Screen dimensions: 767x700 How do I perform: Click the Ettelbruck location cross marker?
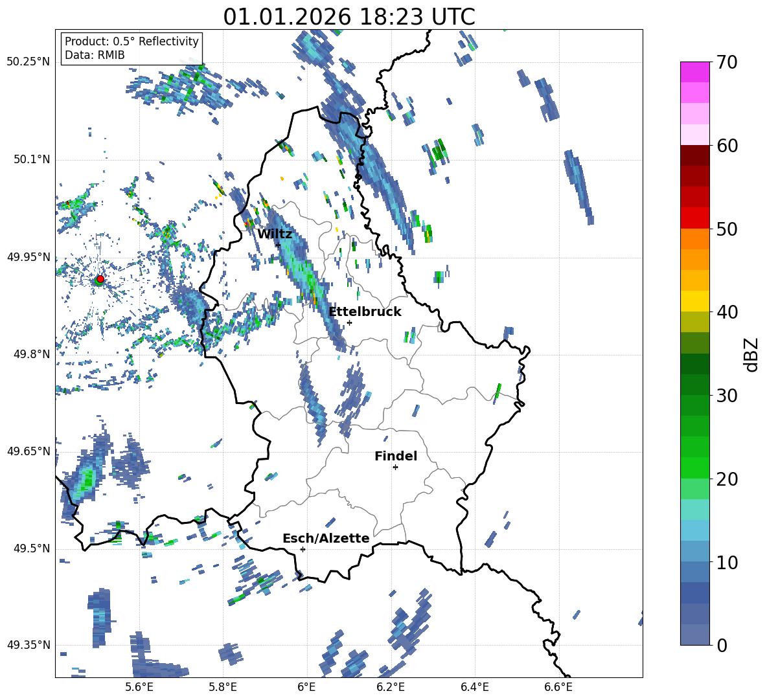[349, 322]
